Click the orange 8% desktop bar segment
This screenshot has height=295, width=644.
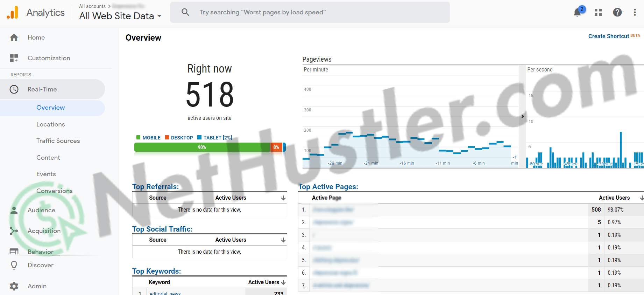pyautogui.click(x=276, y=147)
